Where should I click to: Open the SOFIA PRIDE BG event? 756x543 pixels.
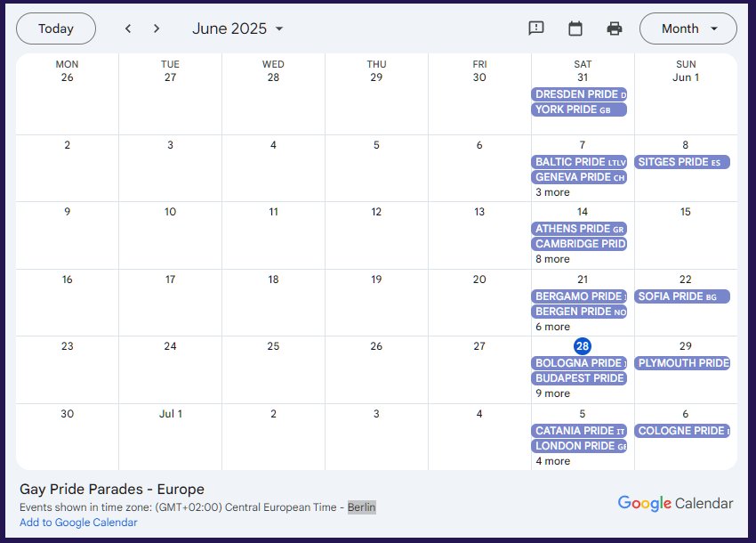coord(682,296)
